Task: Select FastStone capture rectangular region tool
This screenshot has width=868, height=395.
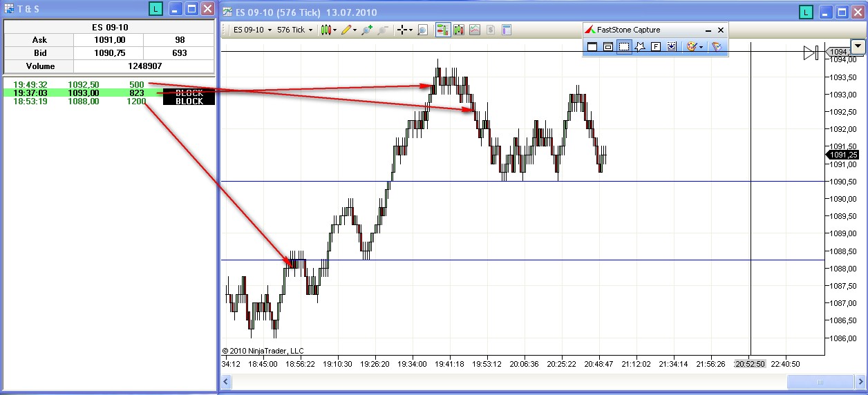Action: point(624,46)
